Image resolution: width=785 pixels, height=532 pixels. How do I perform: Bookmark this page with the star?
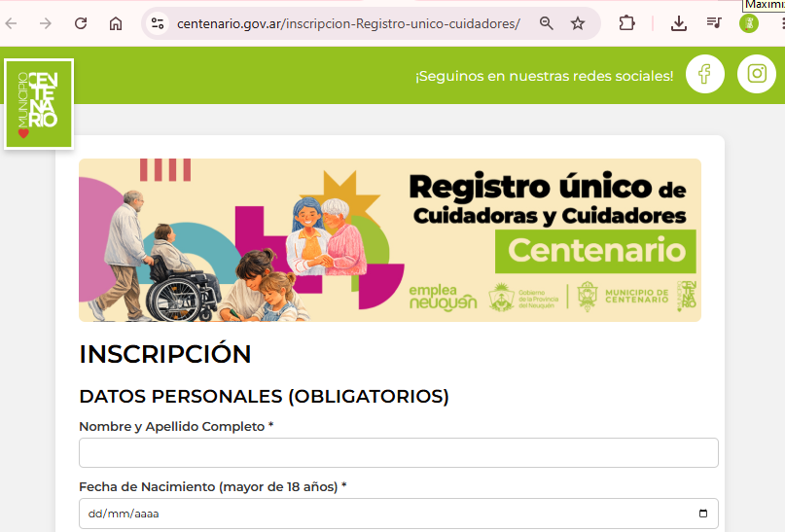(578, 23)
